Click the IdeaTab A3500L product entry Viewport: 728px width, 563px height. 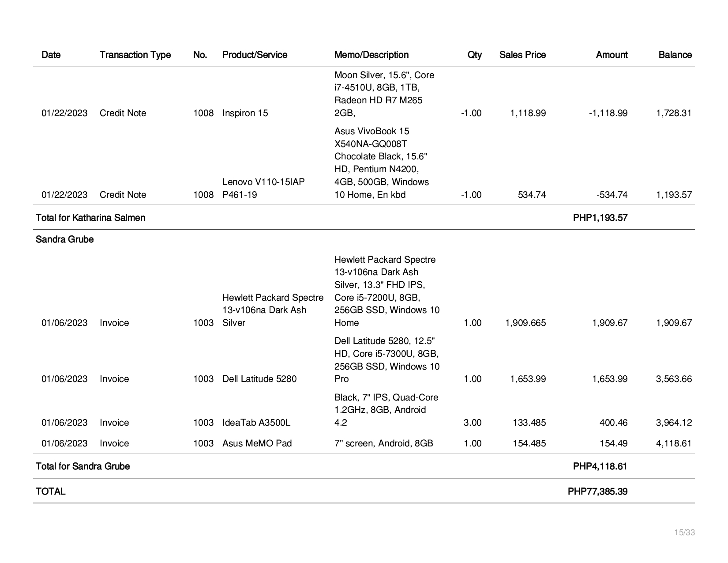256,423
